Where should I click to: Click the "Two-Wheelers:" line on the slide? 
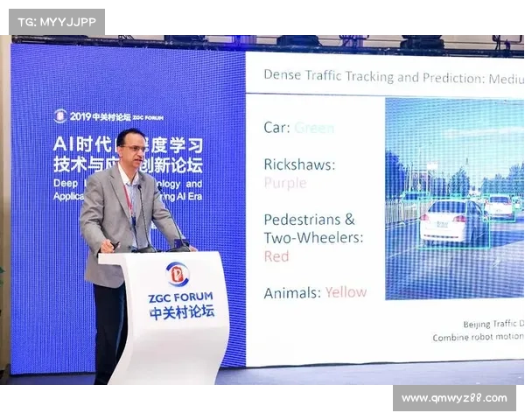point(313,238)
